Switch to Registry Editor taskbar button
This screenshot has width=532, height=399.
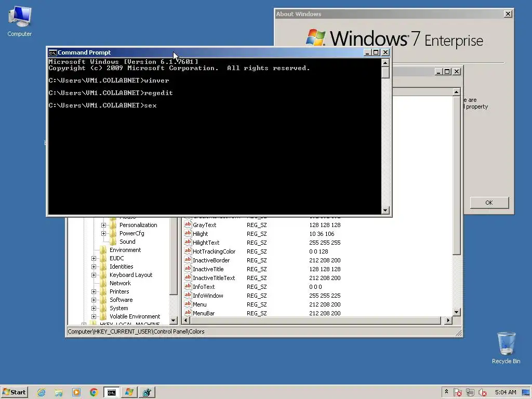pyautogui.click(x=147, y=393)
